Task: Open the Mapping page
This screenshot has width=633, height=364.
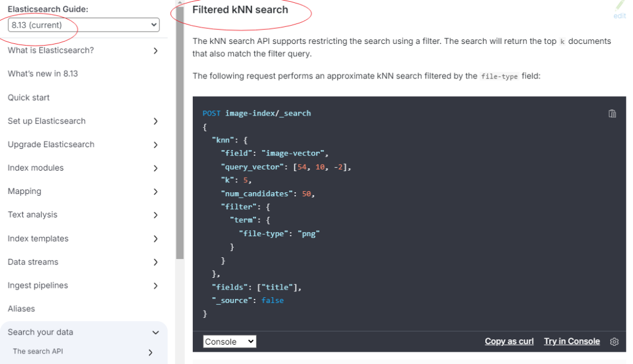Action: (24, 191)
